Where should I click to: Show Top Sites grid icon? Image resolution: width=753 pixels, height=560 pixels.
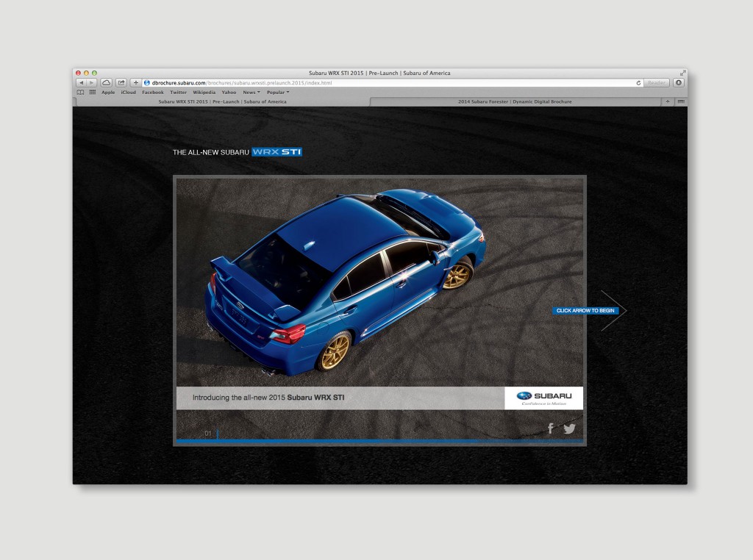pos(92,92)
